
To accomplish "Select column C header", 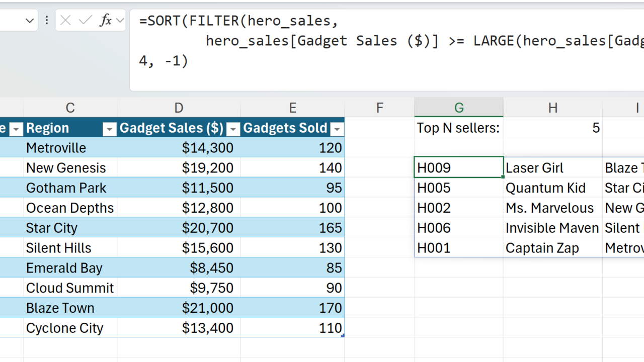I will click(x=70, y=108).
